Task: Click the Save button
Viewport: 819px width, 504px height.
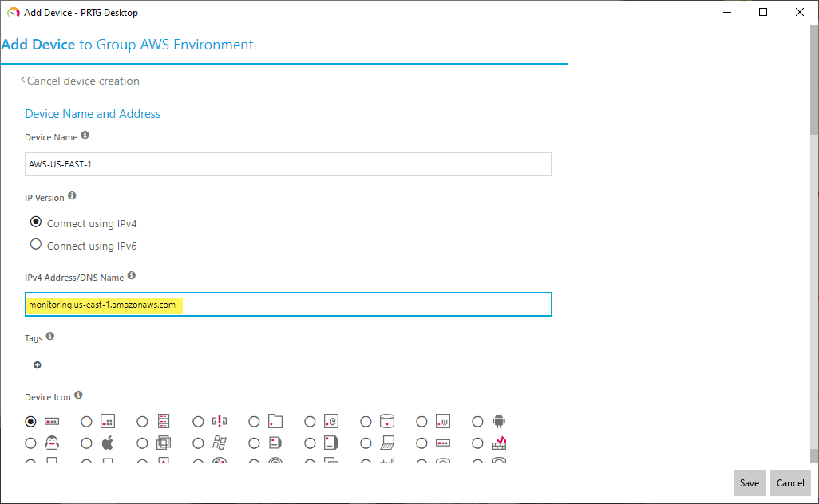Action: coord(749,482)
